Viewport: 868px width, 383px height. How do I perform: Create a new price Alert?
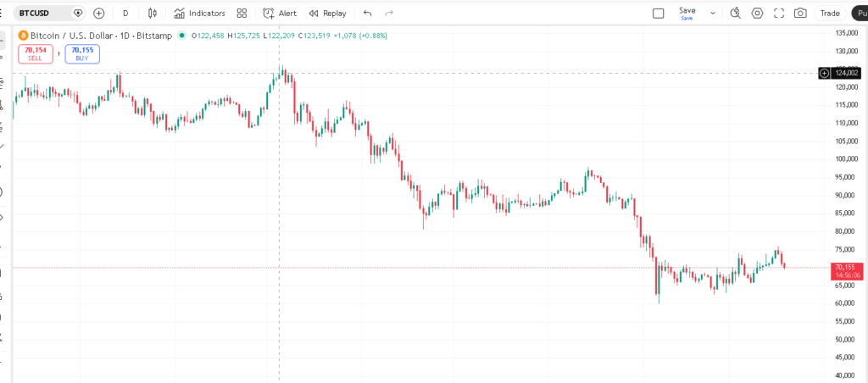point(280,13)
